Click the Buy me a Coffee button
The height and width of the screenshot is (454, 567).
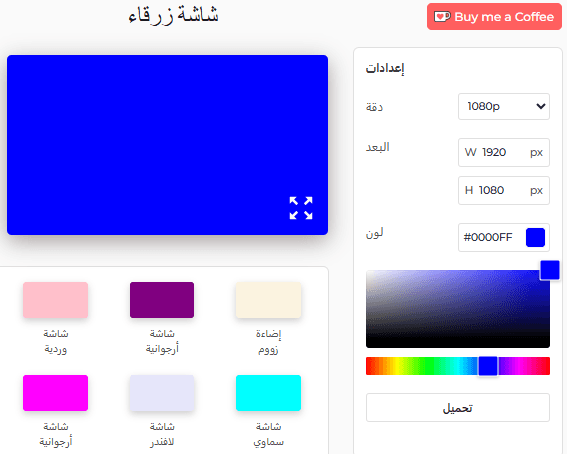coord(494,17)
